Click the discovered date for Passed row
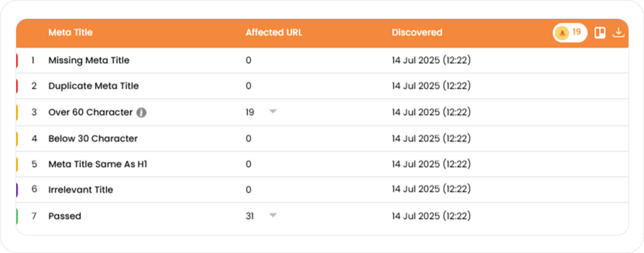 [x=431, y=216]
